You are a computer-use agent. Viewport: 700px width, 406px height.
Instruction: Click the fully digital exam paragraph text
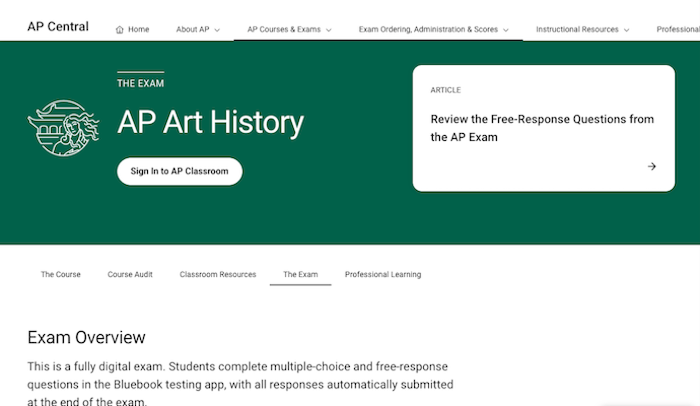(x=240, y=383)
